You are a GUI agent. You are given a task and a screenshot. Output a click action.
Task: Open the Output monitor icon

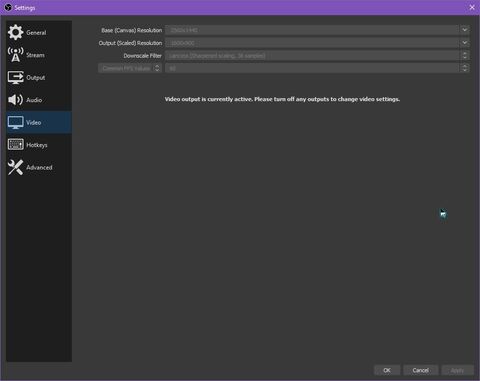15,77
